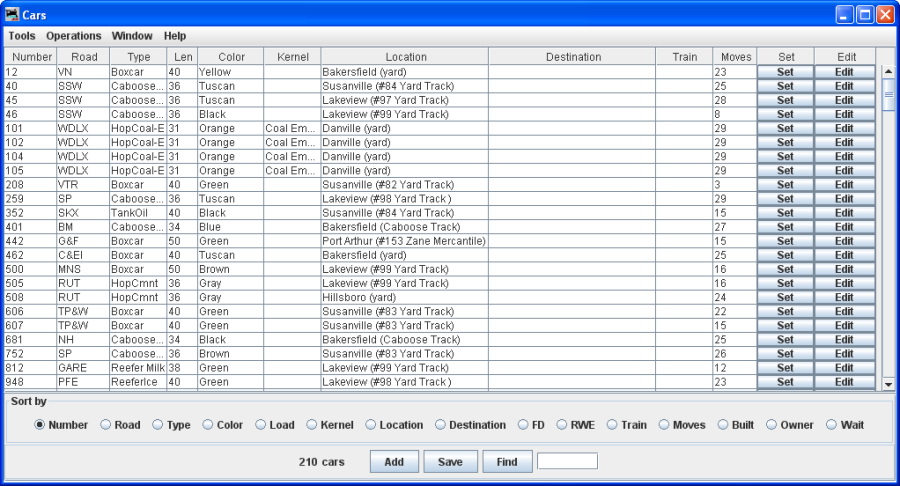The width and height of the screenshot is (900, 486).
Task: Click the Location column header
Action: [x=405, y=57]
